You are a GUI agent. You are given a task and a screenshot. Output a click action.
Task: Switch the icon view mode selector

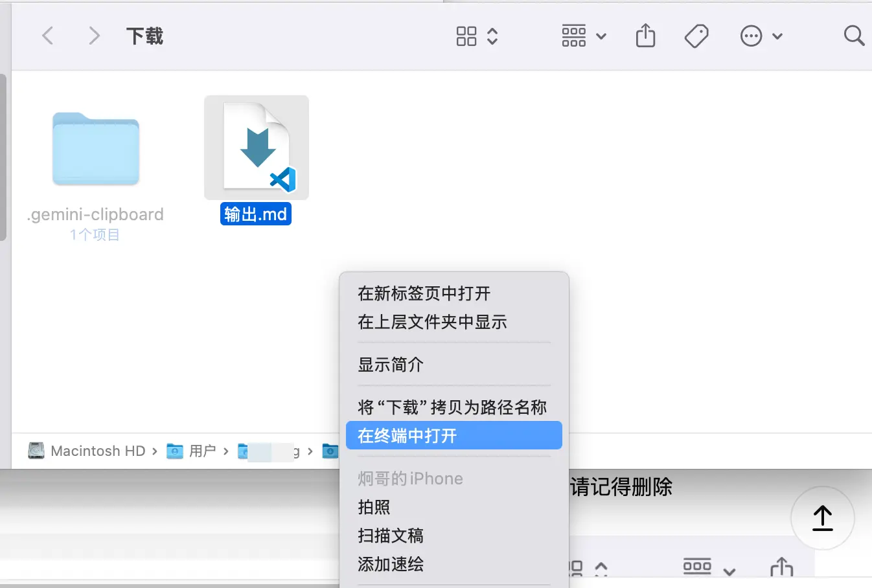[477, 36]
